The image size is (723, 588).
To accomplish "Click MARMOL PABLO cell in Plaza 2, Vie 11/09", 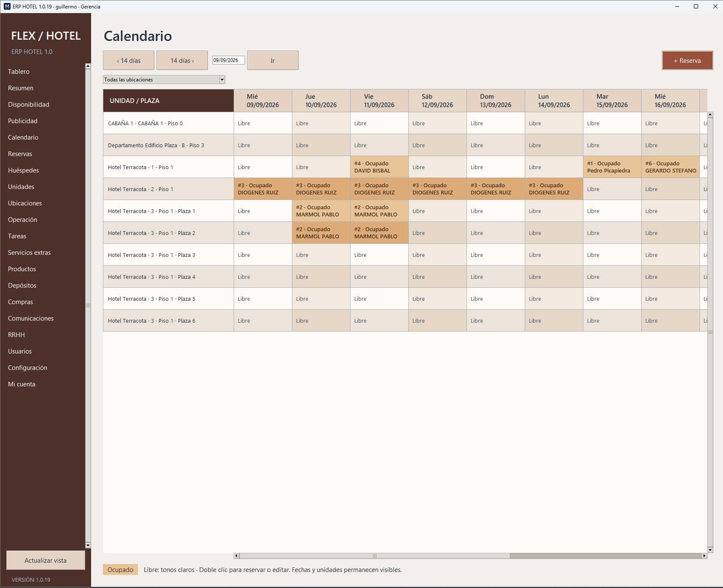I will 379,233.
